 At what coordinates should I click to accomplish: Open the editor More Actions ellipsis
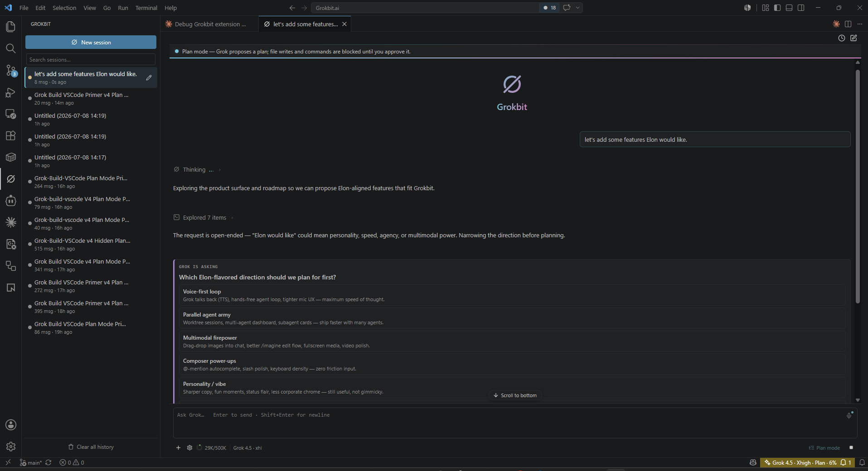pyautogui.click(x=860, y=24)
